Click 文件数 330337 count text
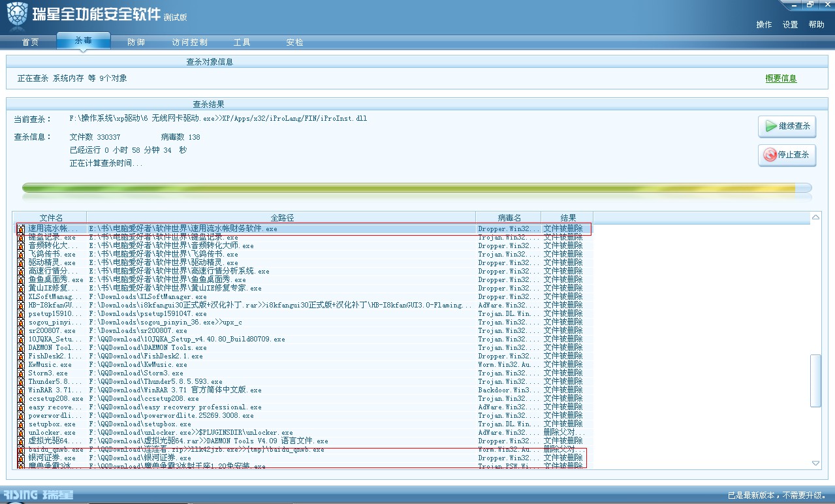 coord(95,137)
